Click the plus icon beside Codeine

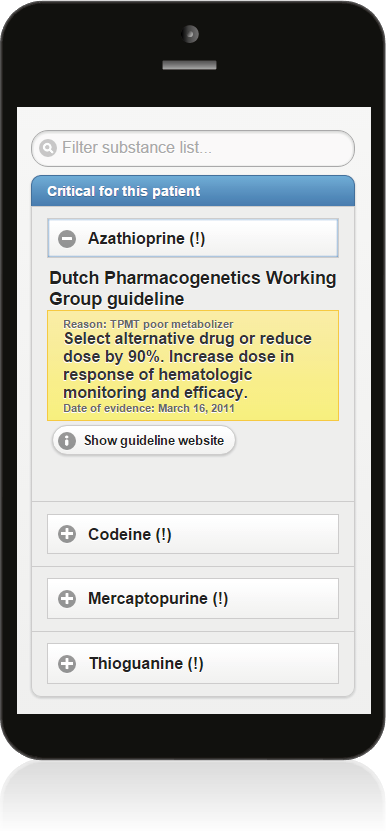click(67, 534)
